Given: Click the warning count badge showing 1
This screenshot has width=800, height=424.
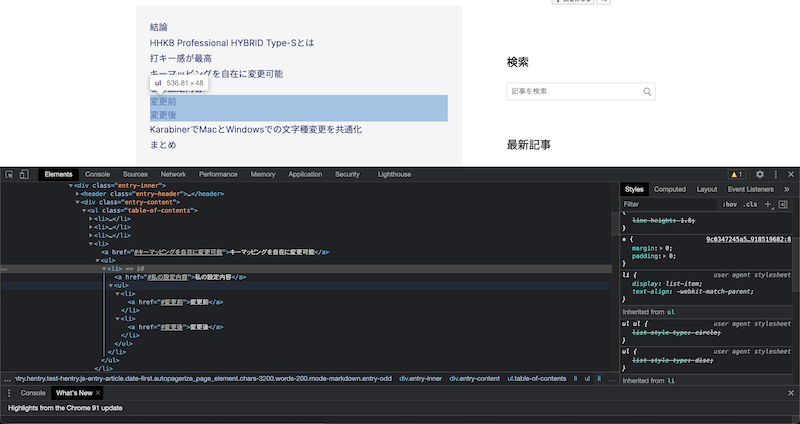Looking at the screenshot, I should 737,174.
